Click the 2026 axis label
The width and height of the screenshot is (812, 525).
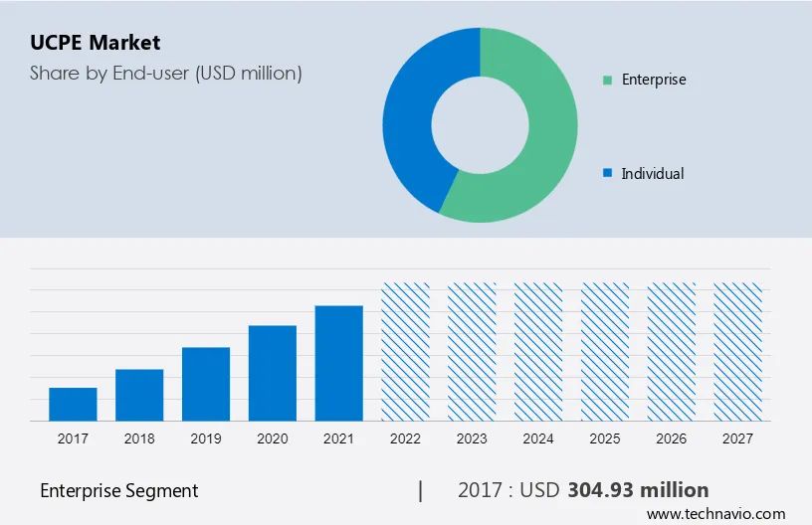pos(671,438)
